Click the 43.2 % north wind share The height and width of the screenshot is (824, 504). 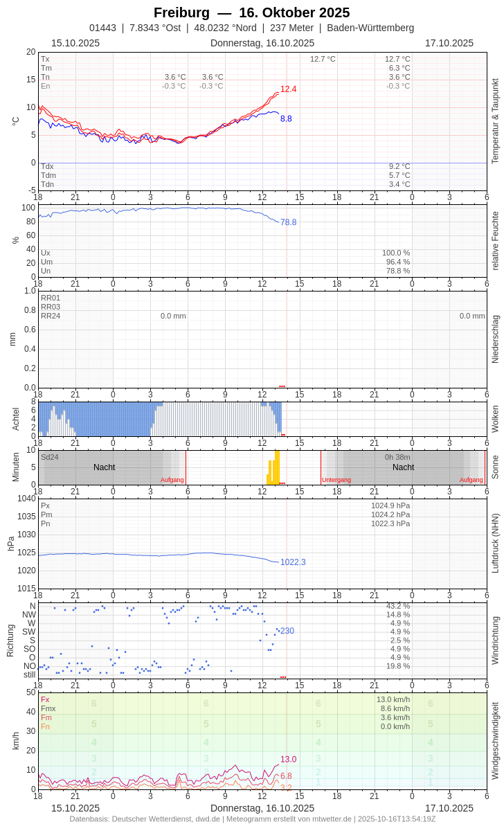(x=397, y=606)
